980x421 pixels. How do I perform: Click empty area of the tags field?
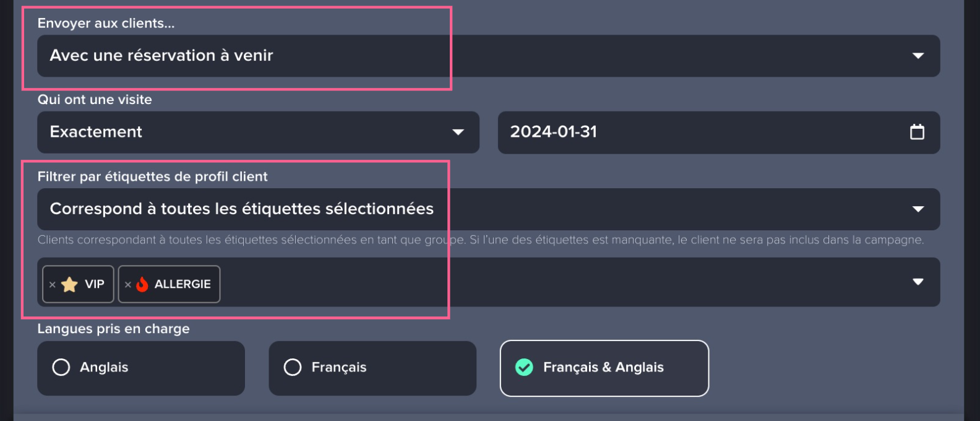coord(557,282)
